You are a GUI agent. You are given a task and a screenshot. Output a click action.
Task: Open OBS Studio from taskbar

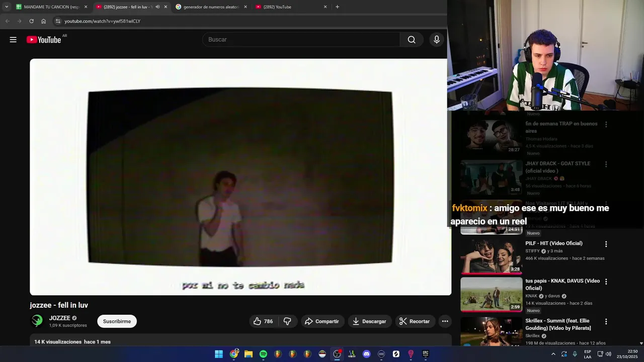coord(337,354)
